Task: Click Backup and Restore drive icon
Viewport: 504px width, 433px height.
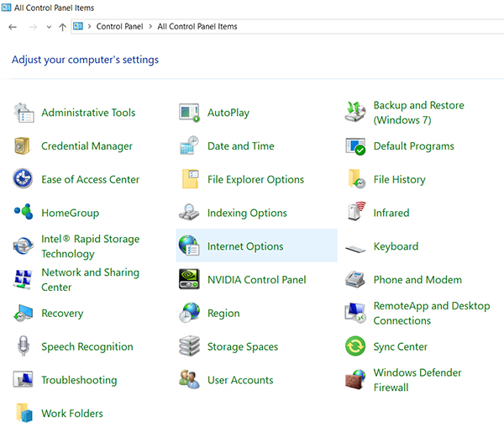Action: pos(354,112)
